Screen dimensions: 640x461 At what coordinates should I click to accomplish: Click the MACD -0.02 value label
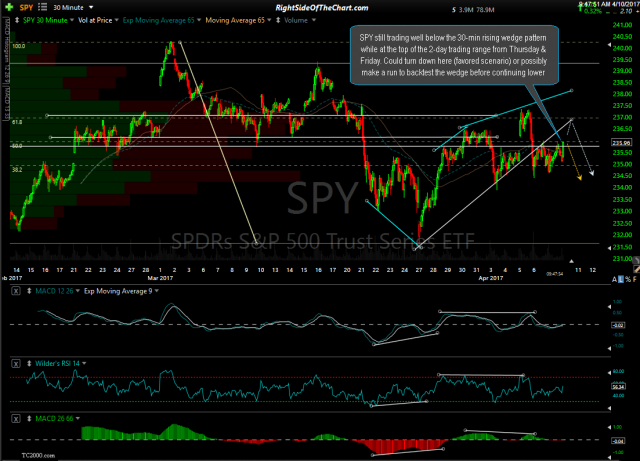(x=617, y=325)
